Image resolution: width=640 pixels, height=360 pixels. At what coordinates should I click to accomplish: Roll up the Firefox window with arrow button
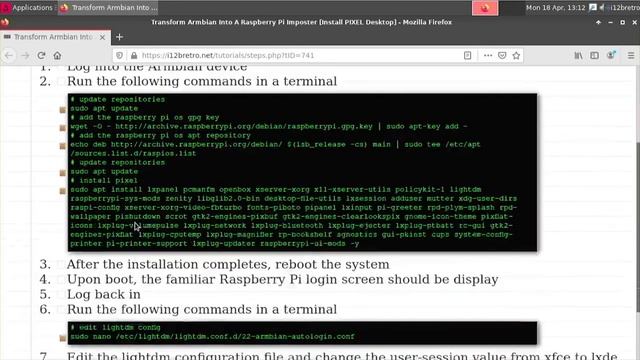pyautogui.click(x=598, y=22)
